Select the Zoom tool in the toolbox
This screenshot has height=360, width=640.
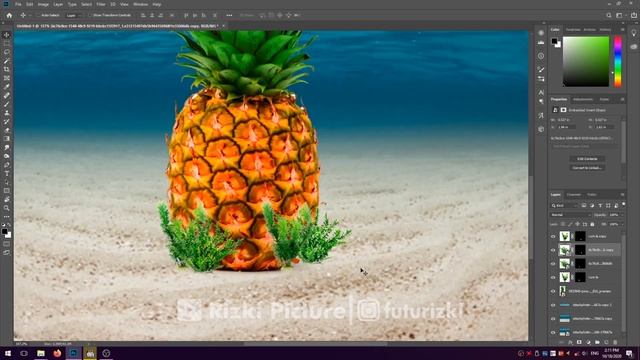pos(7,208)
